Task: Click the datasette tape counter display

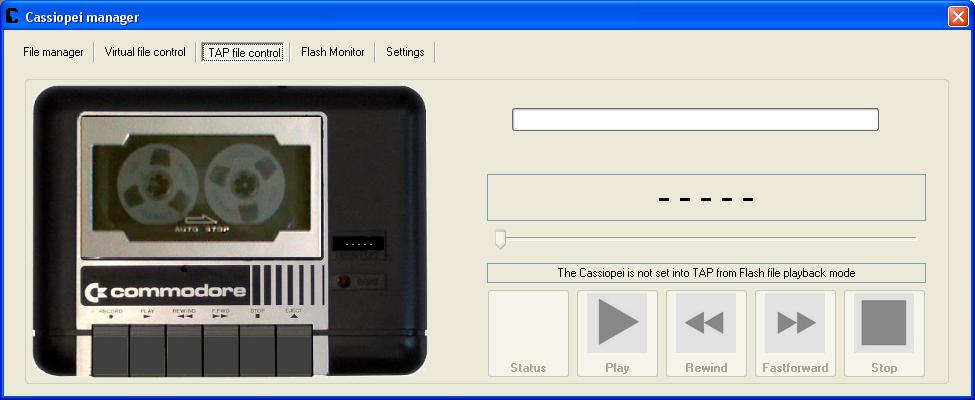Action: (x=358, y=244)
